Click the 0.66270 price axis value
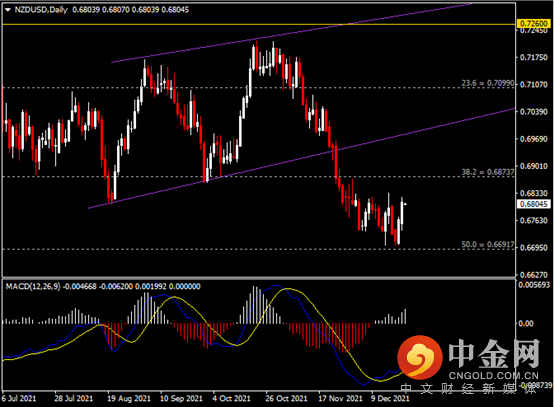554x407 pixels. [x=534, y=275]
